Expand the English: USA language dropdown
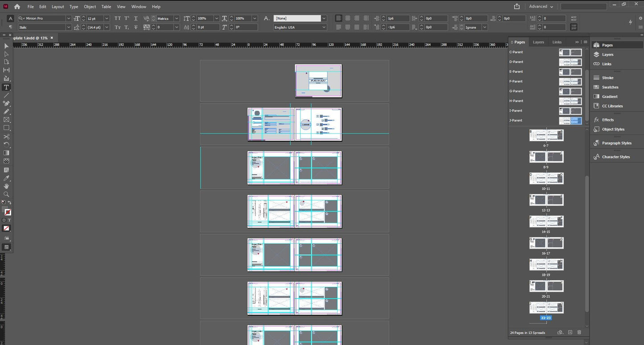Viewport: 644px width, 345px height. coord(324,27)
